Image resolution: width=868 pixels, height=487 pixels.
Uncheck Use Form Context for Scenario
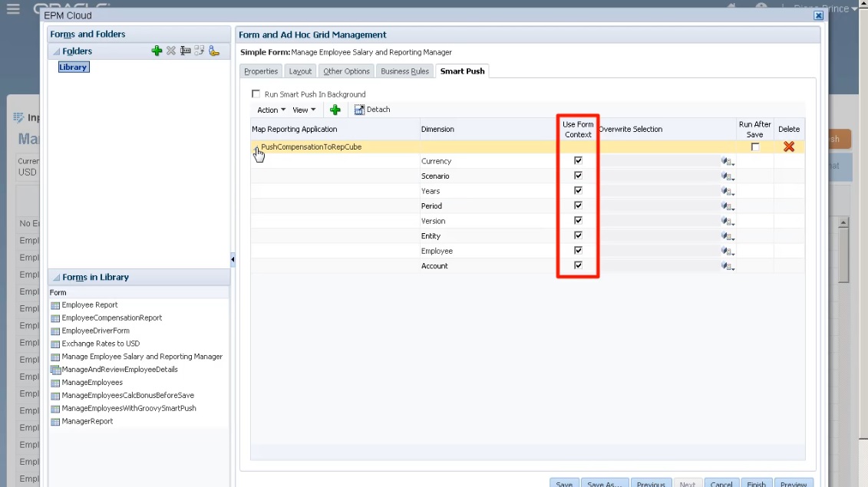578,175
